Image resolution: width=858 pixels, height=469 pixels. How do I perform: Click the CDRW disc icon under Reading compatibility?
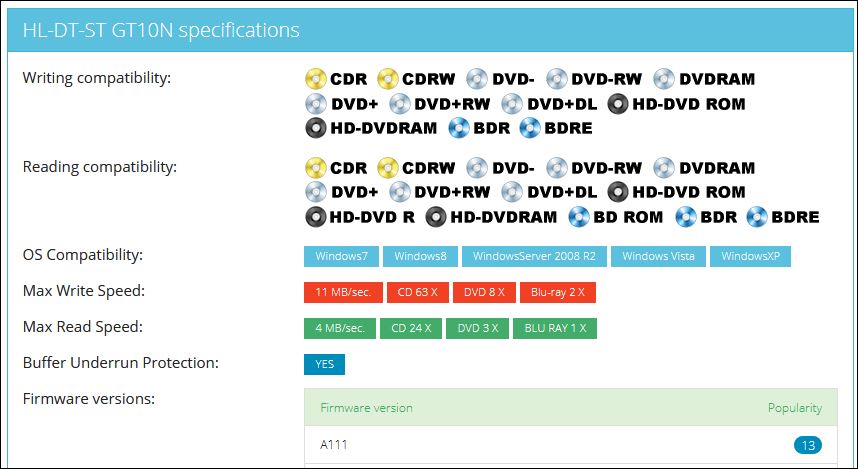[387, 168]
